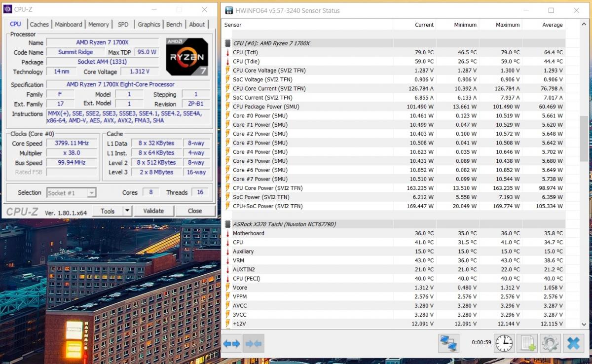Click thermometer icon next to VRM
Screen dimensions: 592x364
(228, 260)
